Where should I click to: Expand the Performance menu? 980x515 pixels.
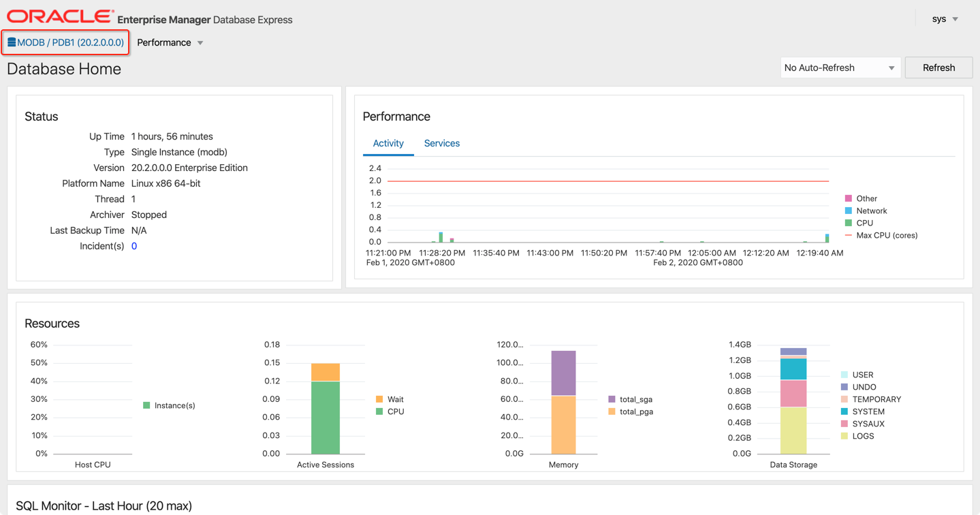tap(170, 42)
